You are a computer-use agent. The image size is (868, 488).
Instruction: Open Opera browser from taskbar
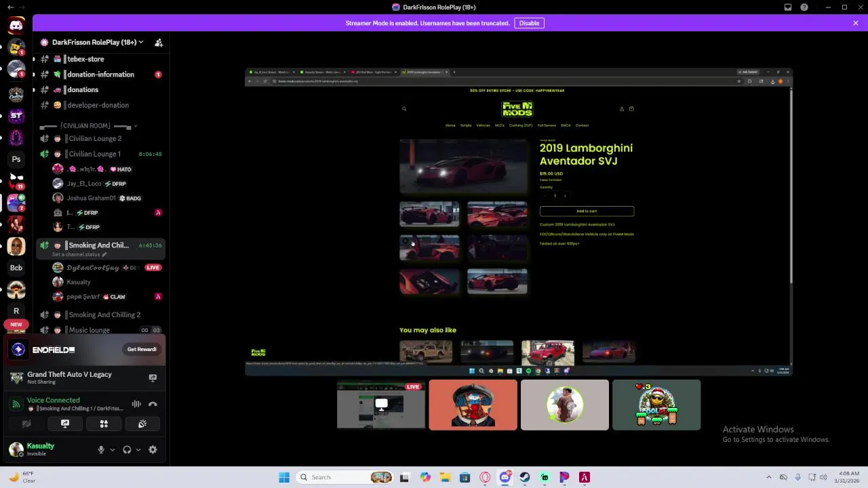pos(485,477)
